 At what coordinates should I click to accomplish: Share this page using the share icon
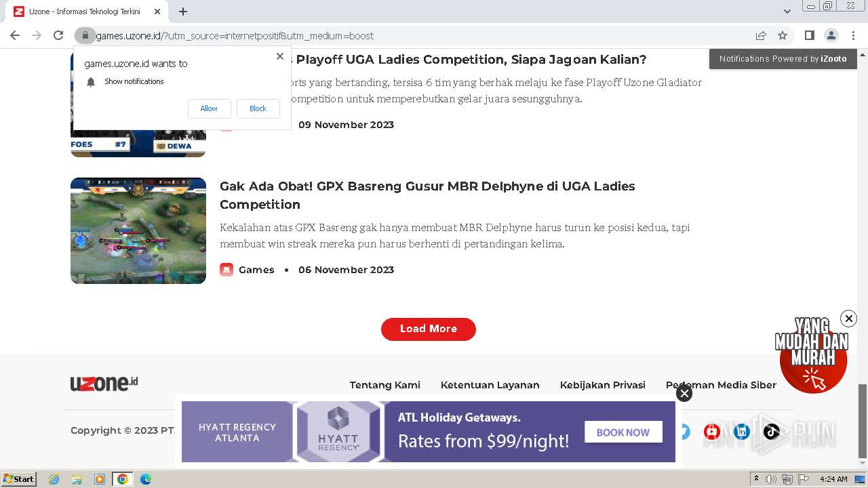click(761, 35)
